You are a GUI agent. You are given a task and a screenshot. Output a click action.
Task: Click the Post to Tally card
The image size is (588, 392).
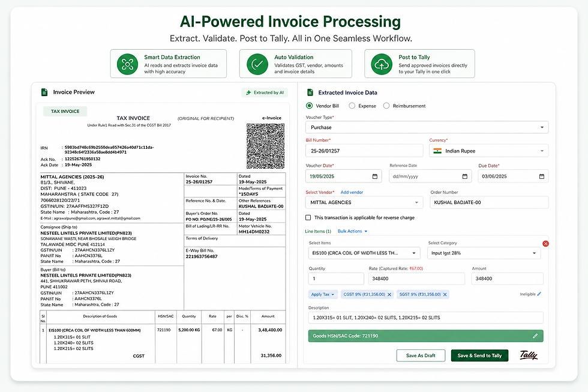coord(419,64)
